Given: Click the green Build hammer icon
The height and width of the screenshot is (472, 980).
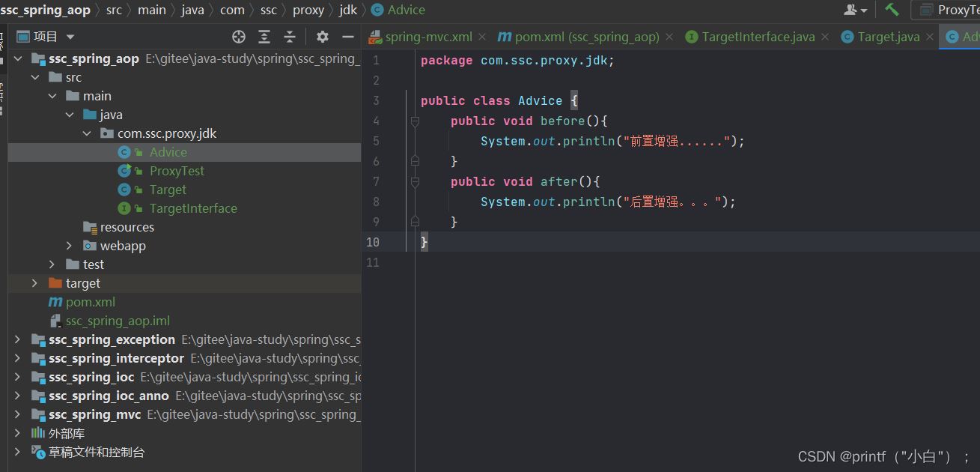Looking at the screenshot, I should tap(892, 10).
